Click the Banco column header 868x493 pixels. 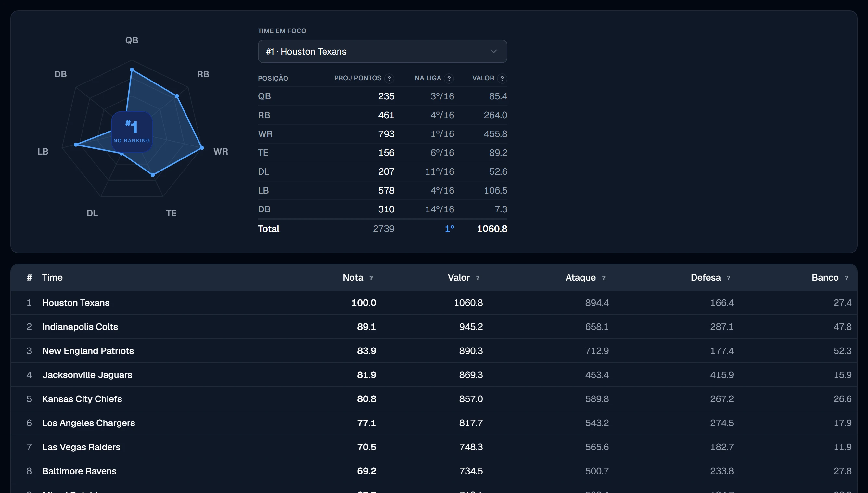(x=825, y=278)
